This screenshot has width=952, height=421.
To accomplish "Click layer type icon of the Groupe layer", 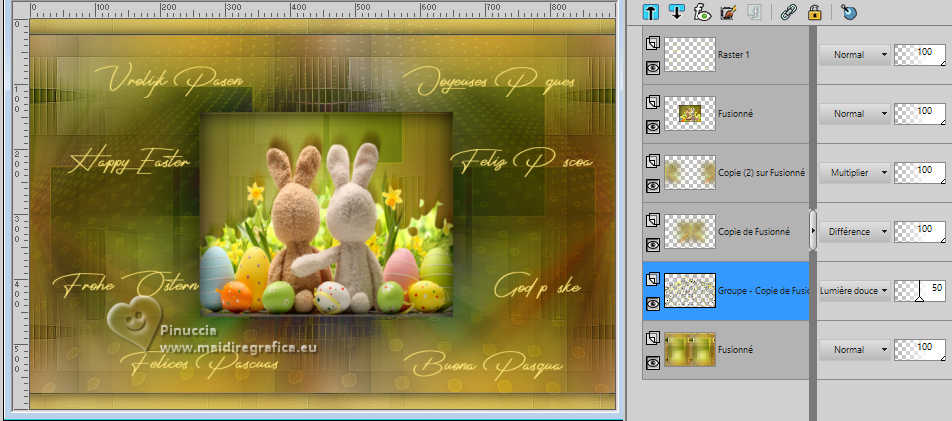I will (x=653, y=279).
